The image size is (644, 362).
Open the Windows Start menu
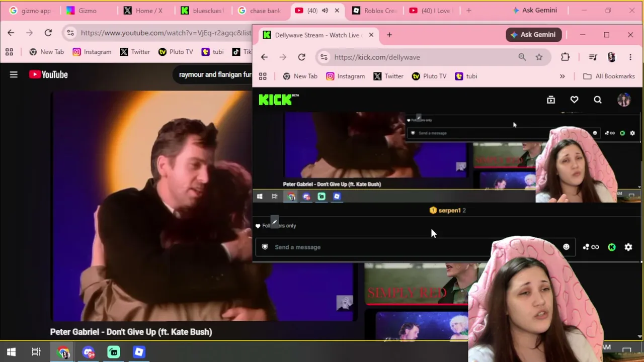(x=11, y=352)
